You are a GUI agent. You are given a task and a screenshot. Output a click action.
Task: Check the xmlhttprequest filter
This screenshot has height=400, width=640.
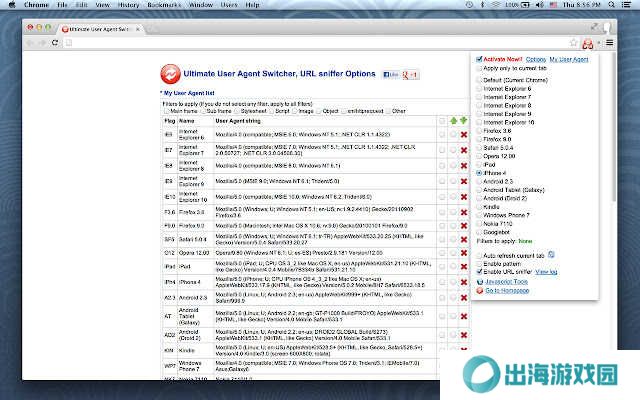coord(344,111)
